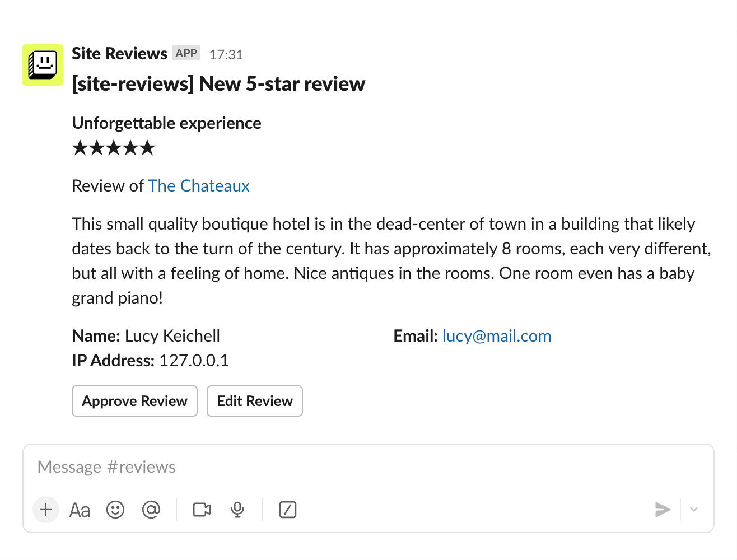Click the Site Reviews app avatar

click(x=43, y=65)
